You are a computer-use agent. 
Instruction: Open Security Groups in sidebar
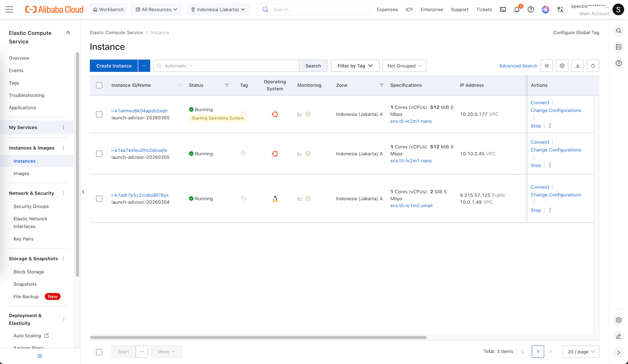(x=31, y=206)
